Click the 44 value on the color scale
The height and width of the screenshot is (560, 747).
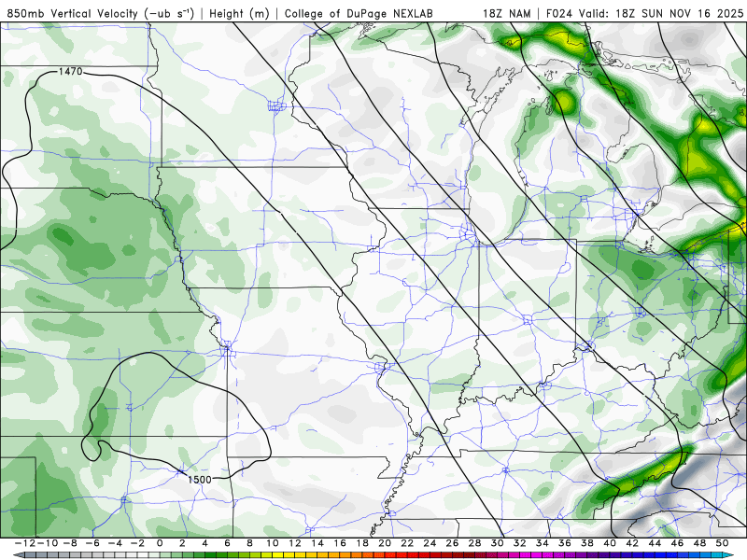click(655, 543)
